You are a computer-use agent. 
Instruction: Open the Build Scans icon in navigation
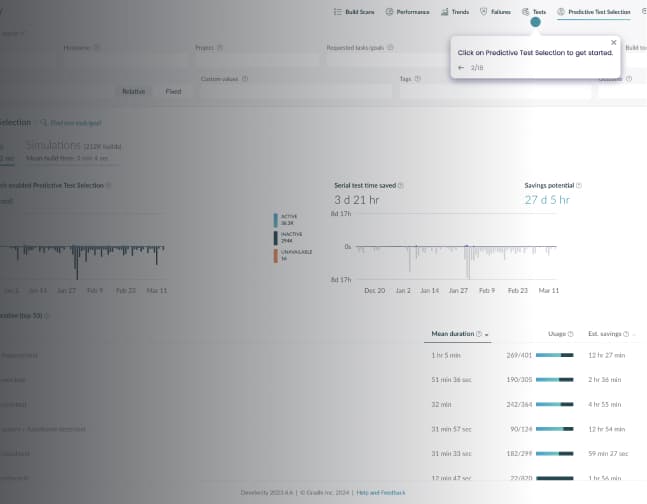tap(337, 12)
